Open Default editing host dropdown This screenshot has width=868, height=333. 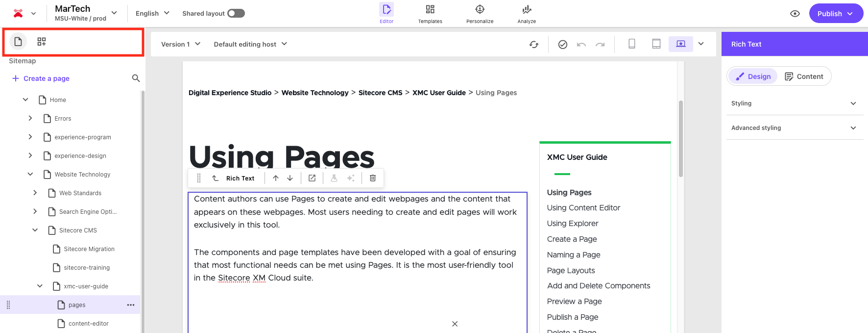coord(250,44)
